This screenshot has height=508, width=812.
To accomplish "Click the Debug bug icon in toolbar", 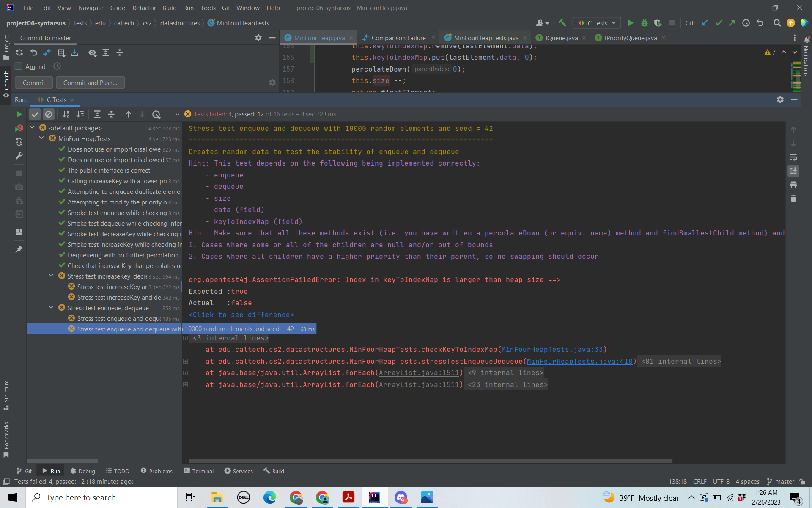I will pyautogui.click(x=645, y=23).
